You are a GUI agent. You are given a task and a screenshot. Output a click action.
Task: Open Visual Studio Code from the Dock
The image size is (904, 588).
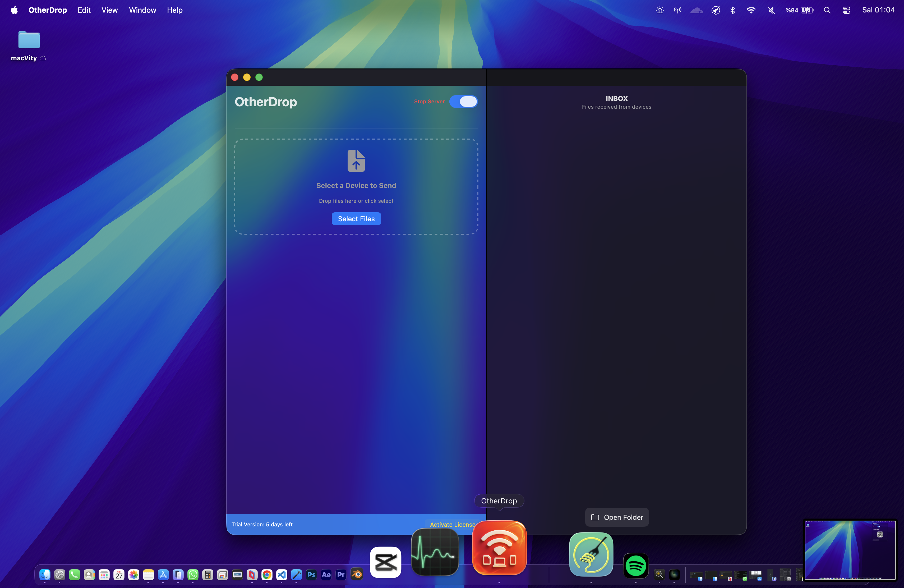coord(282,575)
